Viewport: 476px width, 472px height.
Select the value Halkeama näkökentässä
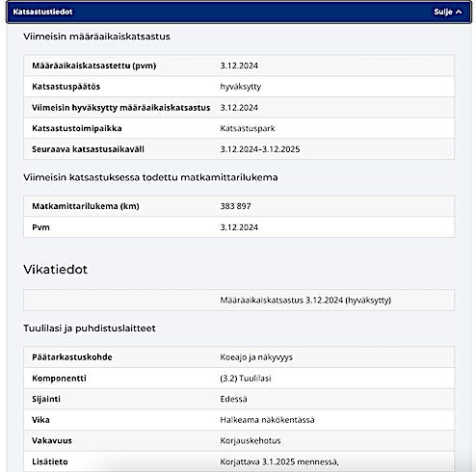[x=267, y=420]
